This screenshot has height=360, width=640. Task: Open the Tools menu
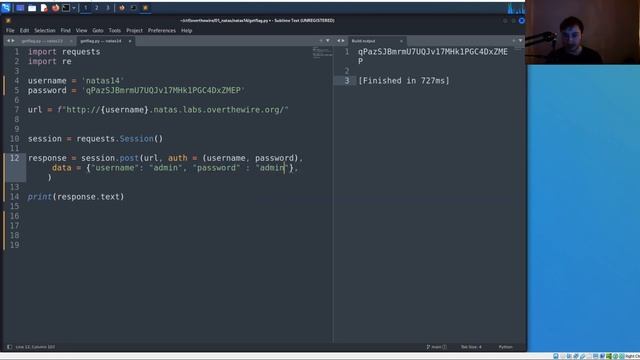click(115, 31)
